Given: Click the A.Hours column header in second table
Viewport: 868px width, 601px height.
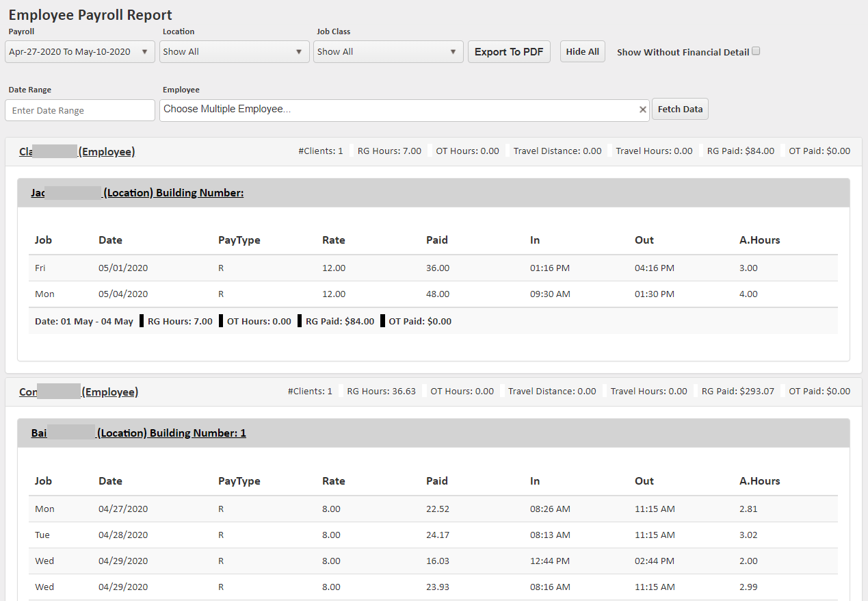Looking at the screenshot, I should (x=759, y=481).
